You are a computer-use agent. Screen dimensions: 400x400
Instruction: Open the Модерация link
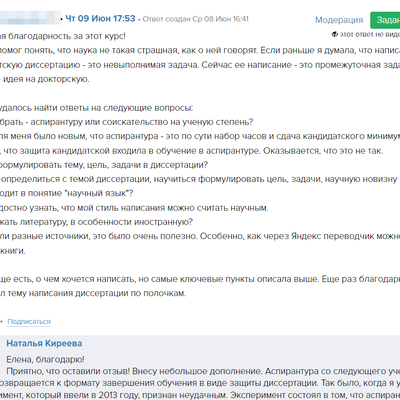339,20
